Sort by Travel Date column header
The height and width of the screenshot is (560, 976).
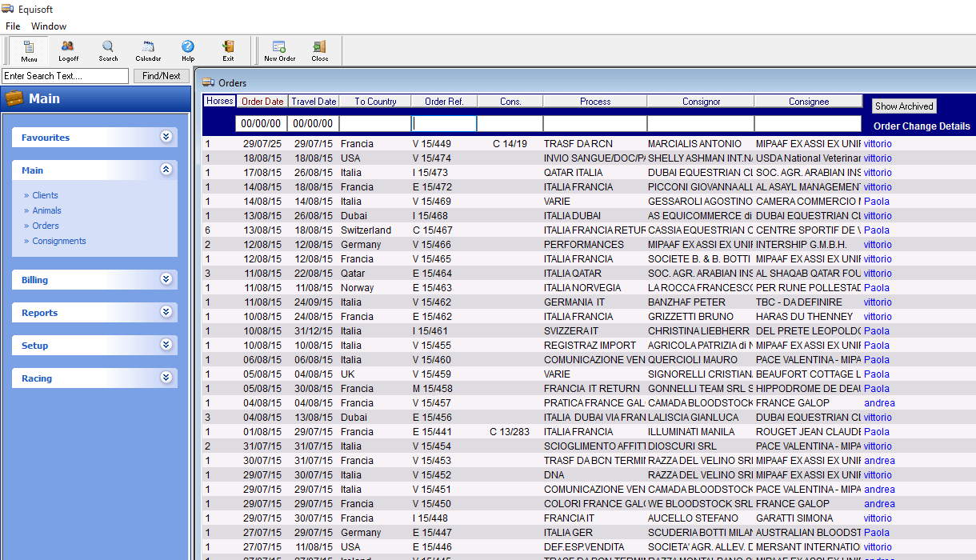click(x=314, y=102)
